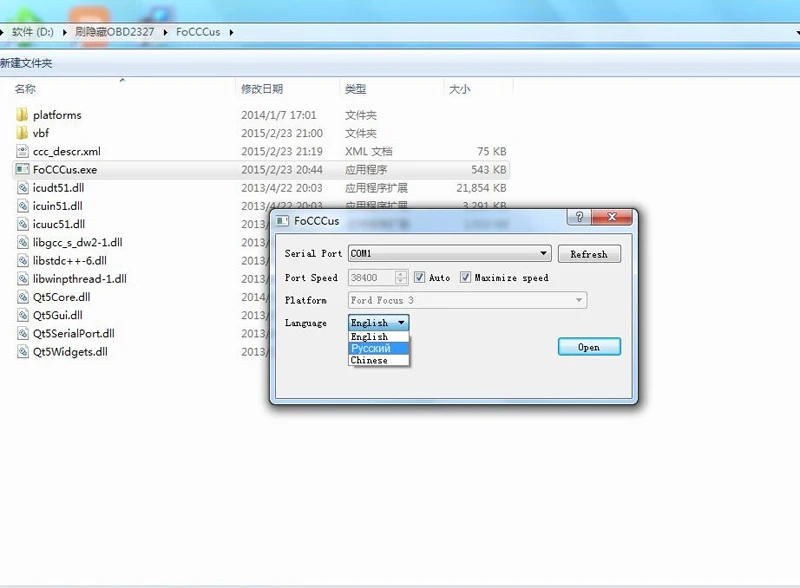Toggle the Auto port speed checkbox
The height and width of the screenshot is (588, 800).
coord(419,278)
